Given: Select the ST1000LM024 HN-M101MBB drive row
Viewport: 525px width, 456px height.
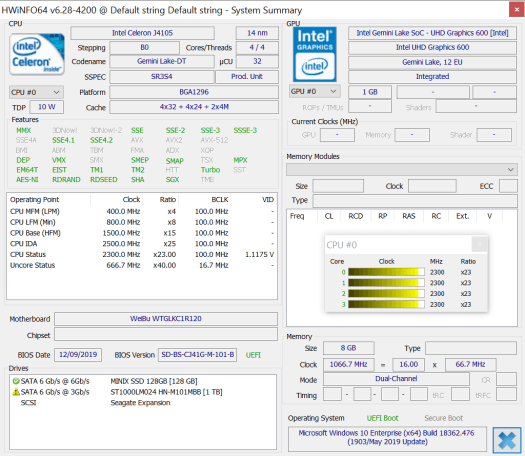Looking at the screenshot, I should [x=142, y=392].
